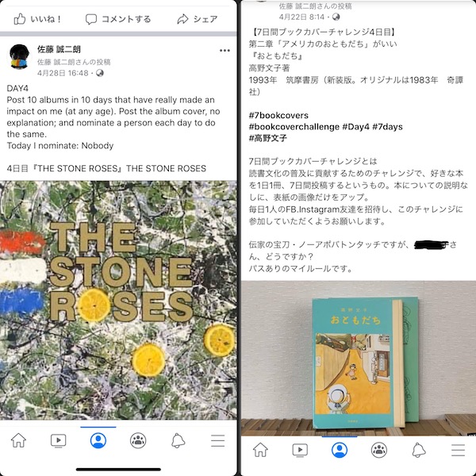
Task: Follow the #bookcoverchallenge hashtag link
Action: (x=294, y=127)
